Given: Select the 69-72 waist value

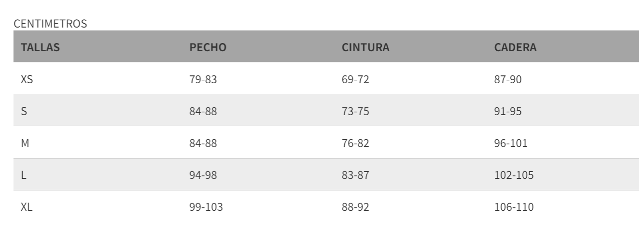Looking at the screenshot, I should (x=355, y=79).
